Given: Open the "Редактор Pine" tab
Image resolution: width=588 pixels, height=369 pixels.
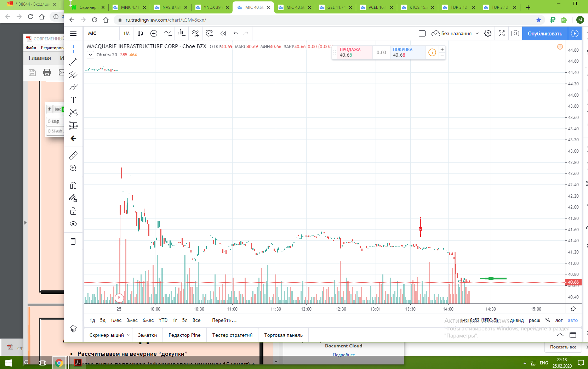Looking at the screenshot, I should pos(184,335).
